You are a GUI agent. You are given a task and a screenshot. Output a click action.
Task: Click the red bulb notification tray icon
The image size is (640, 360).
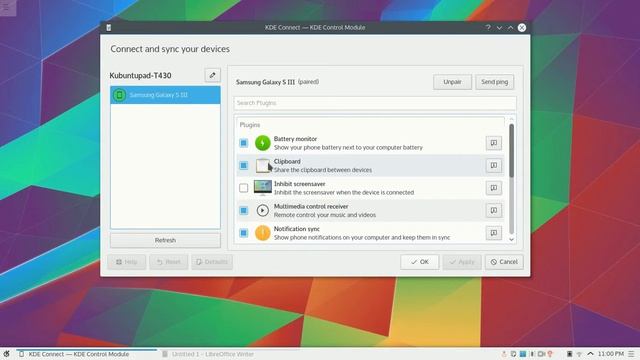[550, 354]
